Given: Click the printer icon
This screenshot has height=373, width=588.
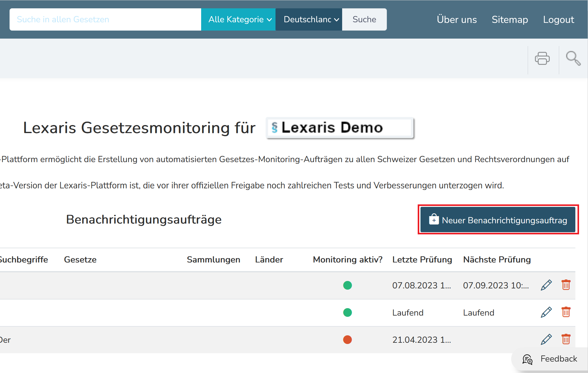Looking at the screenshot, I should point(542,58).
